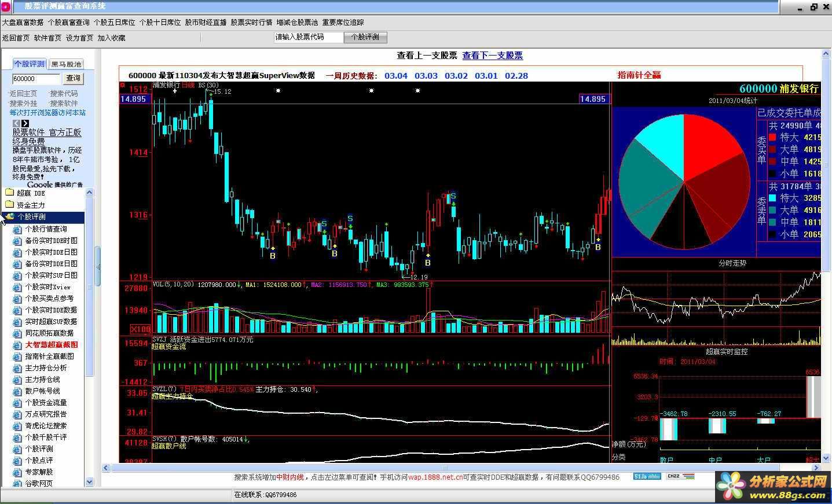This screenshot has height=504, width=832.
Task: Select history date 02.28
Action: click(516, 76)
